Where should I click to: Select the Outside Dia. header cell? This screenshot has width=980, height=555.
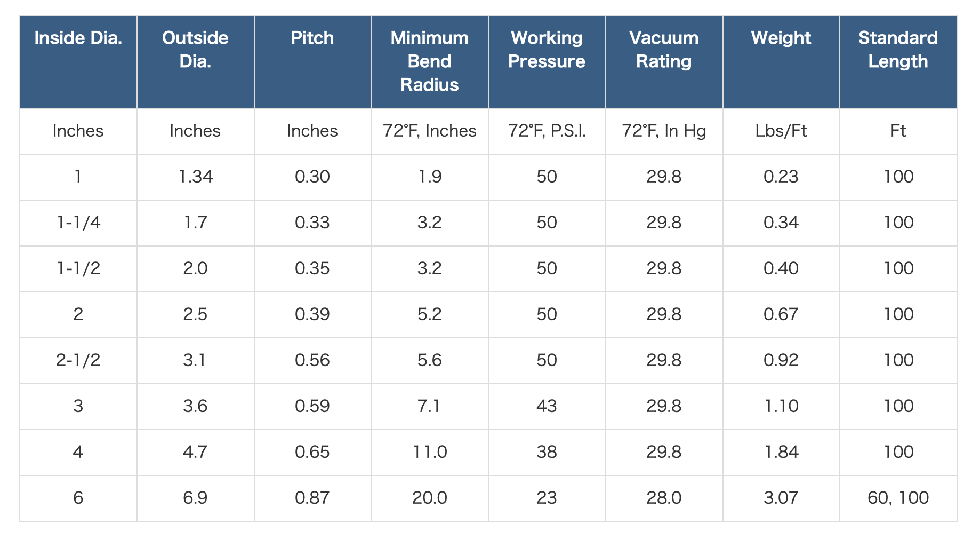195,50
